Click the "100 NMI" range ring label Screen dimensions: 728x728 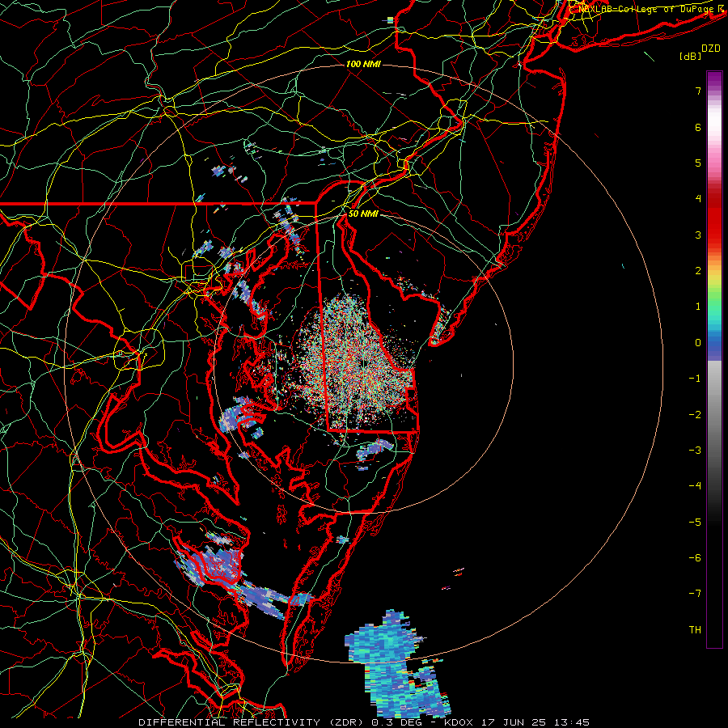363,64
